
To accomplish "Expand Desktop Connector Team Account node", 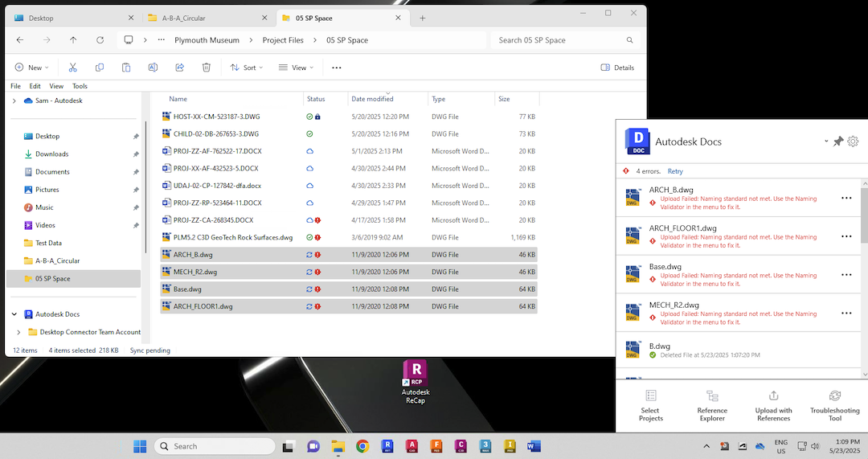I will [x=18, y=332].
